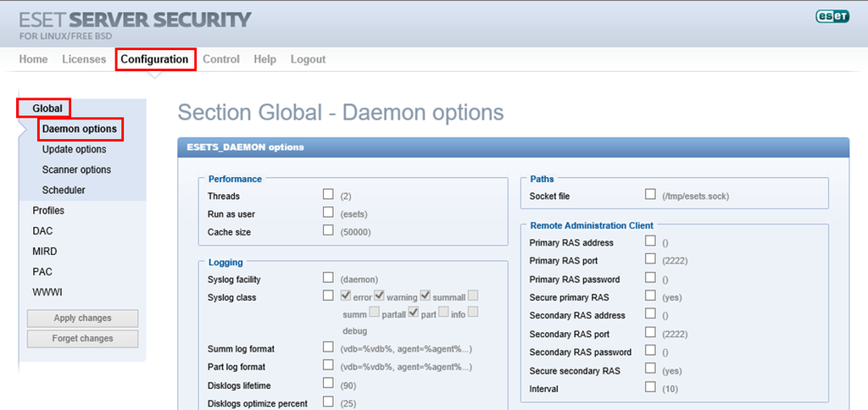This screenshot has width=868, height=410.
Task: Click the Primary RAS port value (2222)
Action: click(675, 261)
